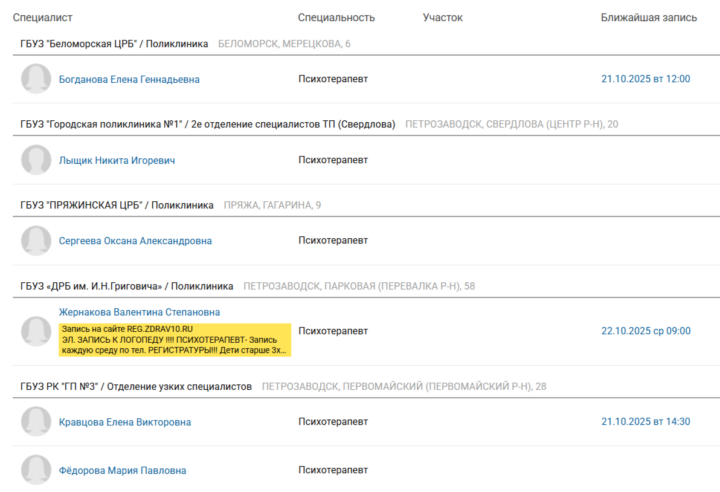Click avatar icon of Богданова Елена Геннадьевна
Image resolution: width=720 pixels, height=492 pixels.
point(36,79)
